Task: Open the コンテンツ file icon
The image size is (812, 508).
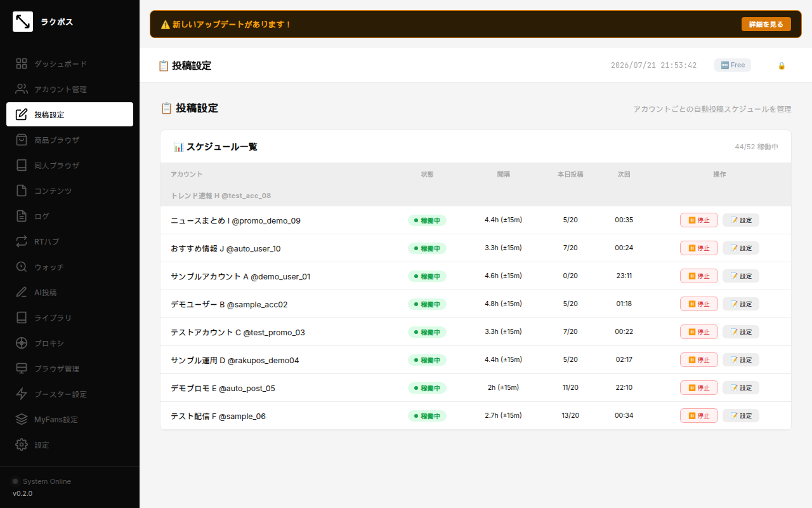Action: click(22, 190)
